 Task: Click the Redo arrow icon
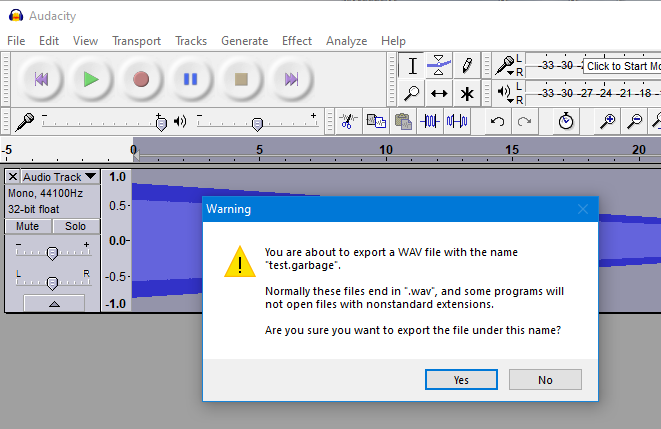524,121
